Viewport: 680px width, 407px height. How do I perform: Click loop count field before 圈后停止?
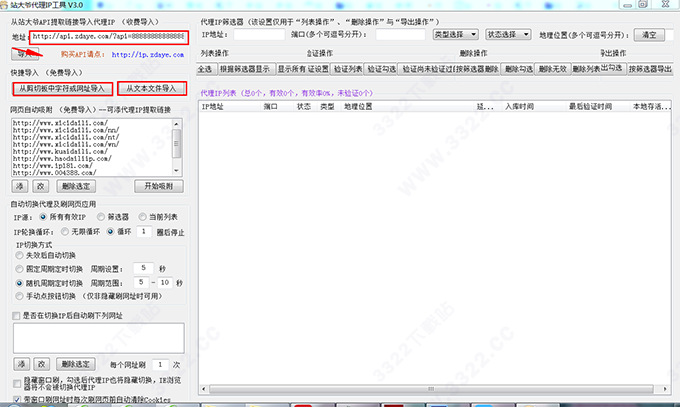pos(144,232)
